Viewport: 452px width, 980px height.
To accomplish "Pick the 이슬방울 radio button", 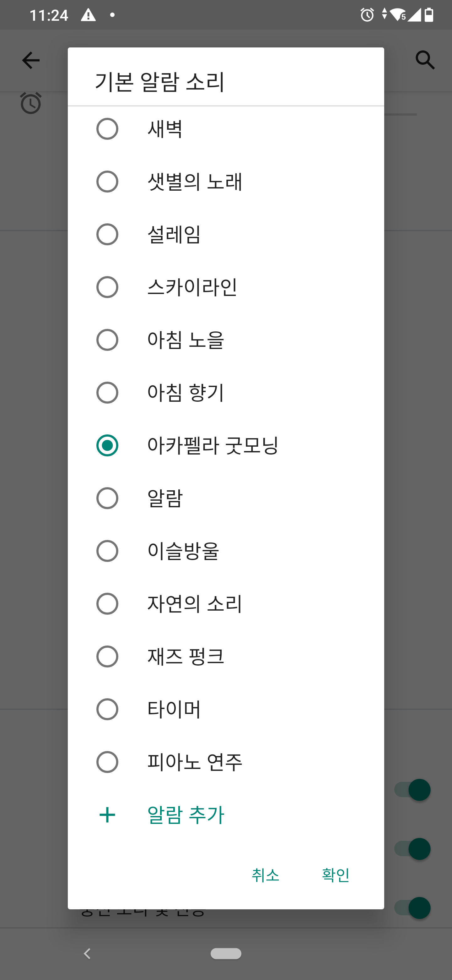I will point(107,551).
